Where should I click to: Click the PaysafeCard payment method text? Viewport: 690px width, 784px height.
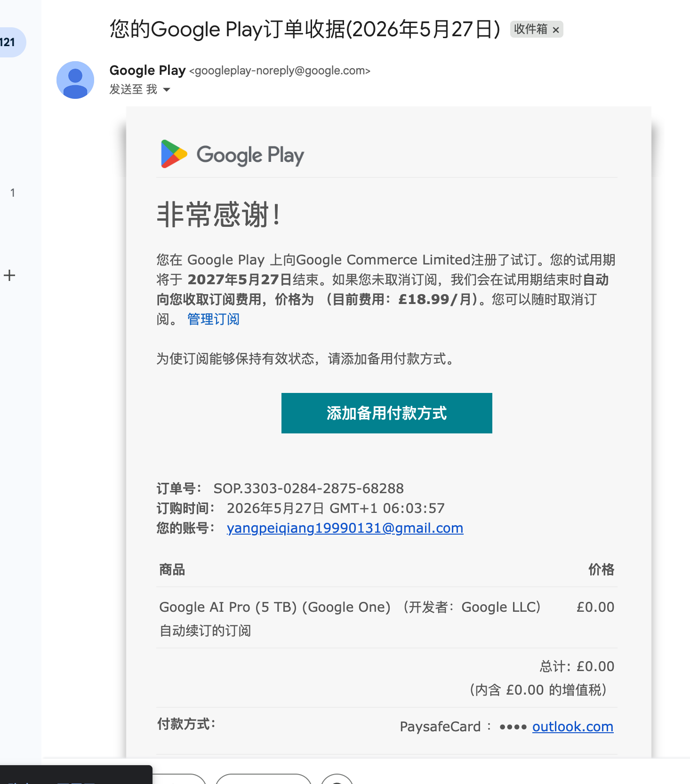[440, 727]
